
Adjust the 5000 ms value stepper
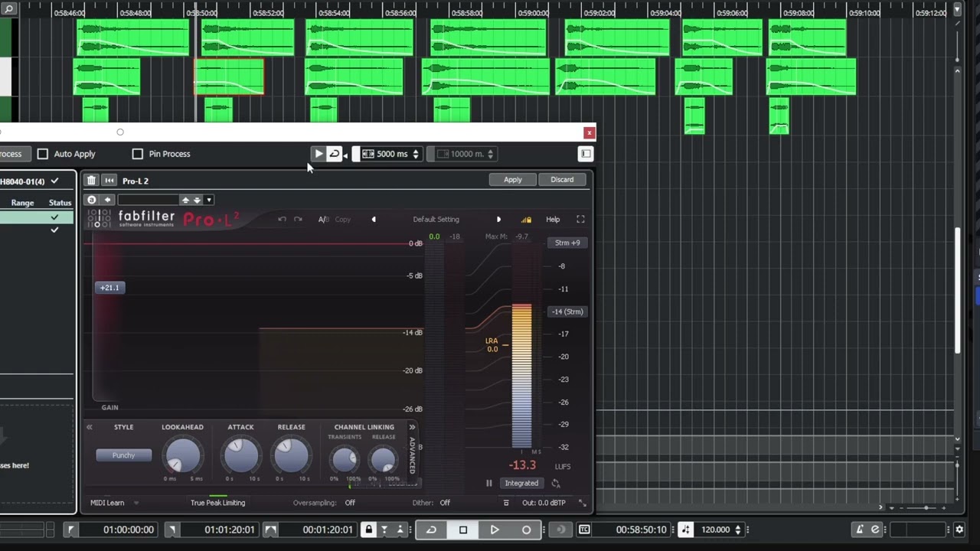pos(416,154)
